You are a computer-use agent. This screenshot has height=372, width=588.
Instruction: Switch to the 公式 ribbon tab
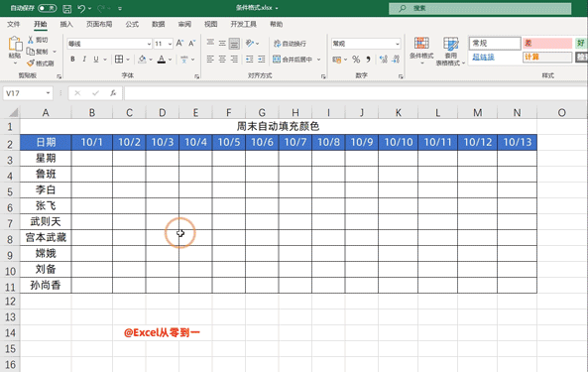(132, 24)
